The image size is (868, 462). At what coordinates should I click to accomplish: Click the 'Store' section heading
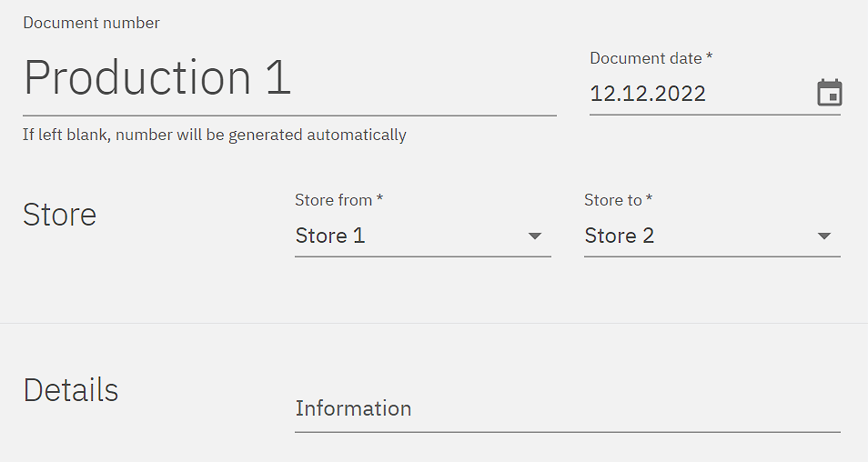point(59,215)
